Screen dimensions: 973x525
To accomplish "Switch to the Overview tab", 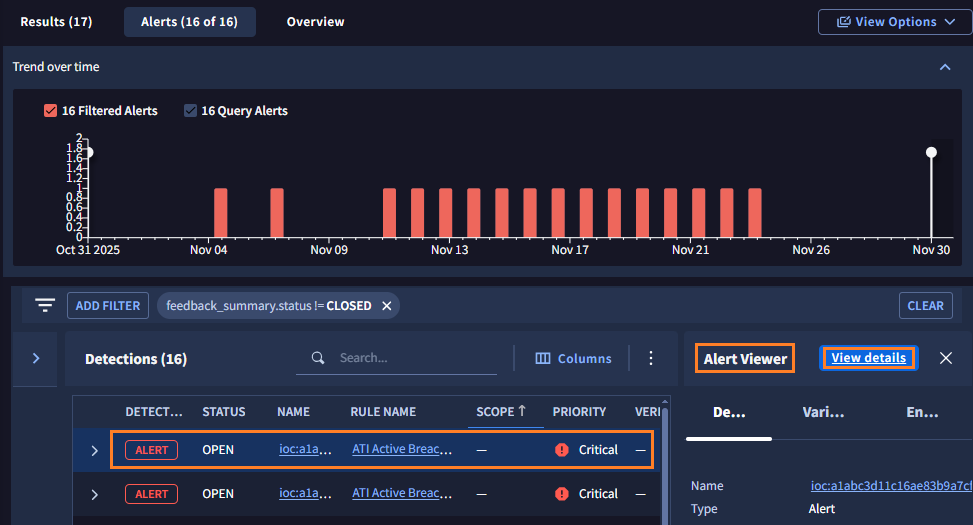I will point(315,22).
